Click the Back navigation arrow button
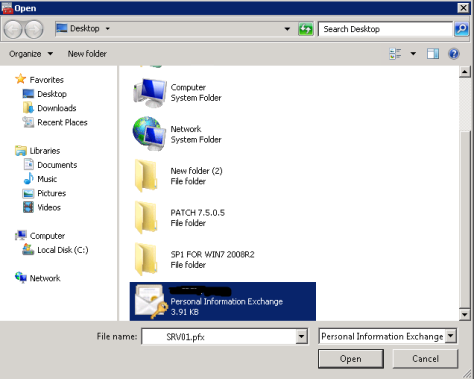The image size is (474, 379). point(13,29)
